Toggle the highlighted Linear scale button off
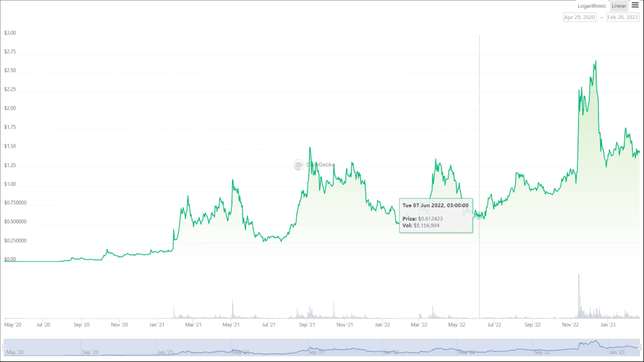 pos(618,6)
